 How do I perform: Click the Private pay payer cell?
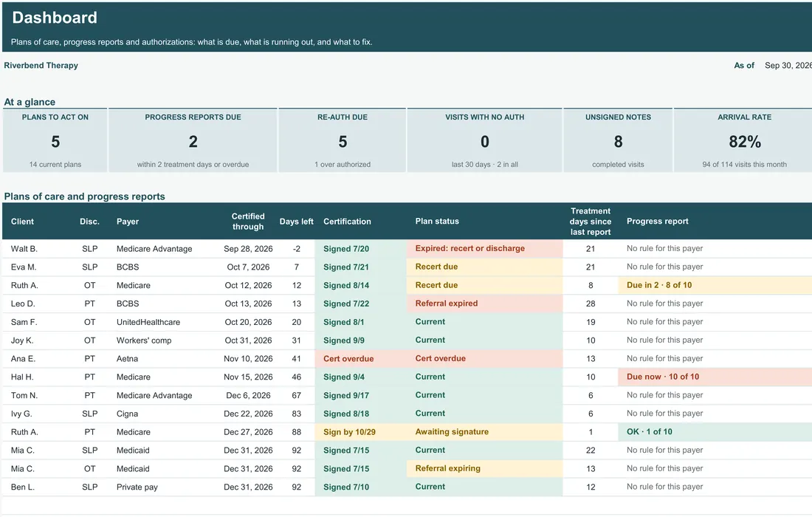[137, 487]
